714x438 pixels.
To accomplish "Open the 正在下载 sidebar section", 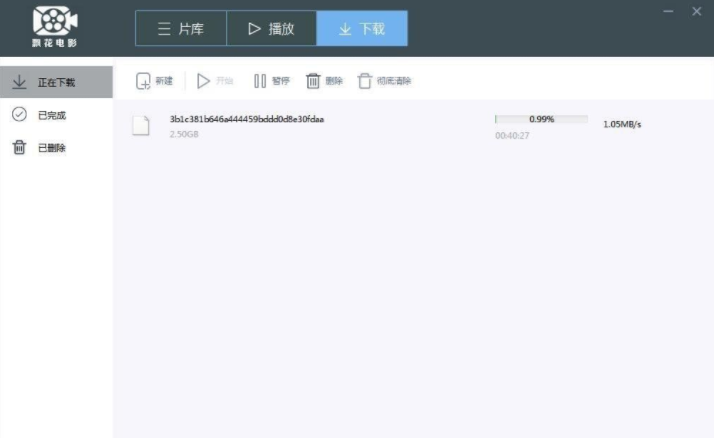I will 56,82.
